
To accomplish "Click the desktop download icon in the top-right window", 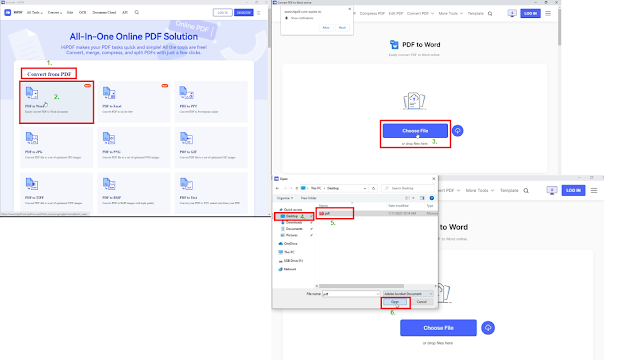I will [512, 13].
